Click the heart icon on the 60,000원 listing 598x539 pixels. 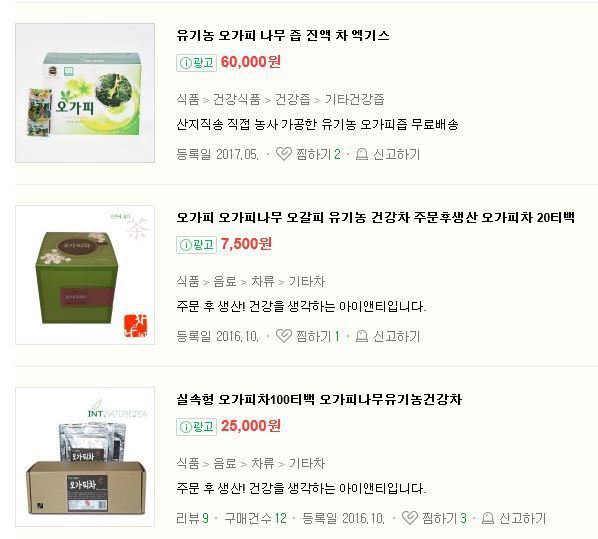pyautogui.click(x=283, y=154)
